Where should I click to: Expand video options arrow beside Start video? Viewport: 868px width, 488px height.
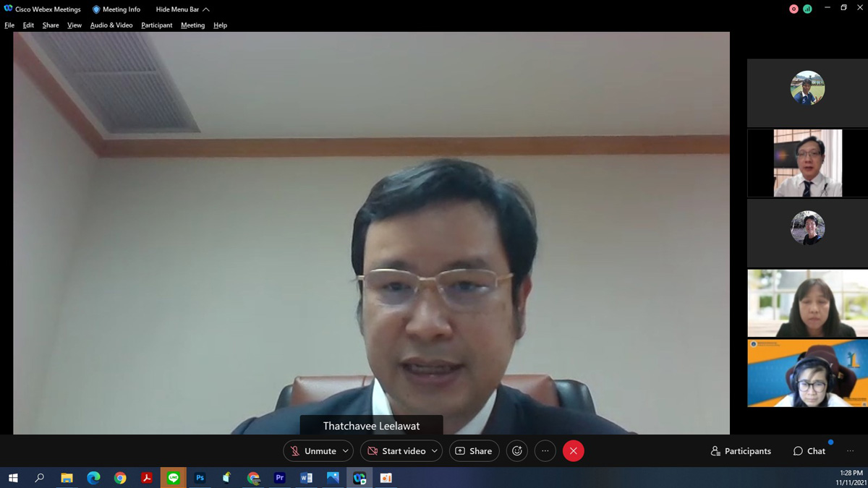click(x=434, y=451)
